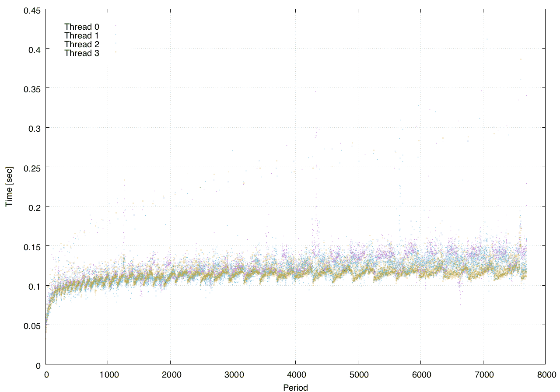The image size is (560, 392).
Task: Click the 1000 x-axis tick label
Action: pos(108,374)
